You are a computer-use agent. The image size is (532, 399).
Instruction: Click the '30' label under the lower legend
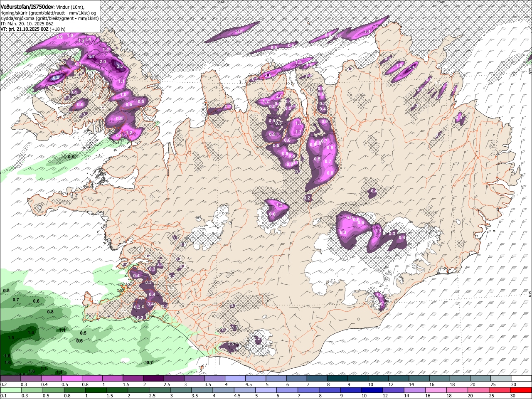pyautogui.click(x=514, y=396)
